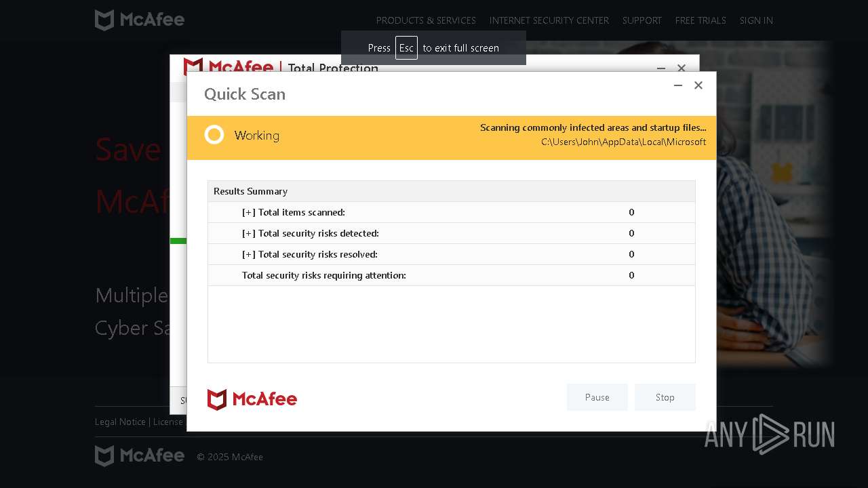Open Internet Security Center menu
The image size is (868, 488).
pos(549,20)
